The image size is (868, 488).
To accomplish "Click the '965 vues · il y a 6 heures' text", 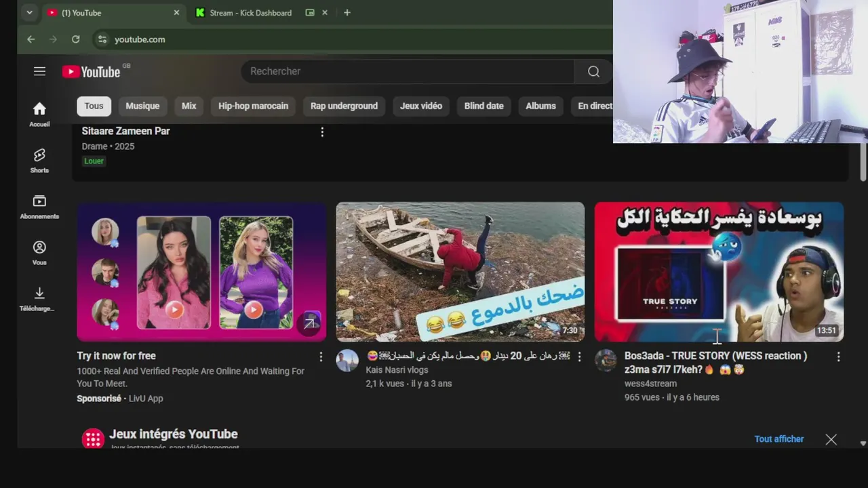I will [x=672, y=397].
